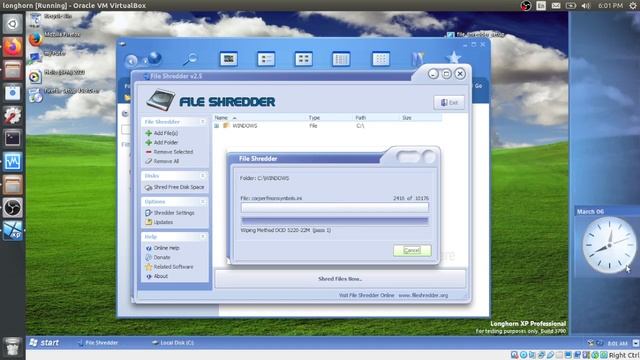640x360 pixels.
Task: Click the taskbar clock time
Action: click(x=617, y=343)
